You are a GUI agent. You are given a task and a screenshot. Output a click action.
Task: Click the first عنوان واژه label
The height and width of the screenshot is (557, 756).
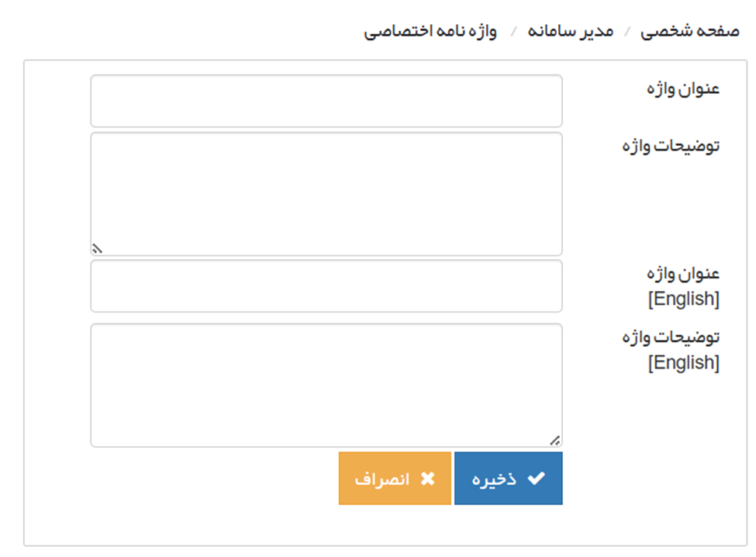683,88
